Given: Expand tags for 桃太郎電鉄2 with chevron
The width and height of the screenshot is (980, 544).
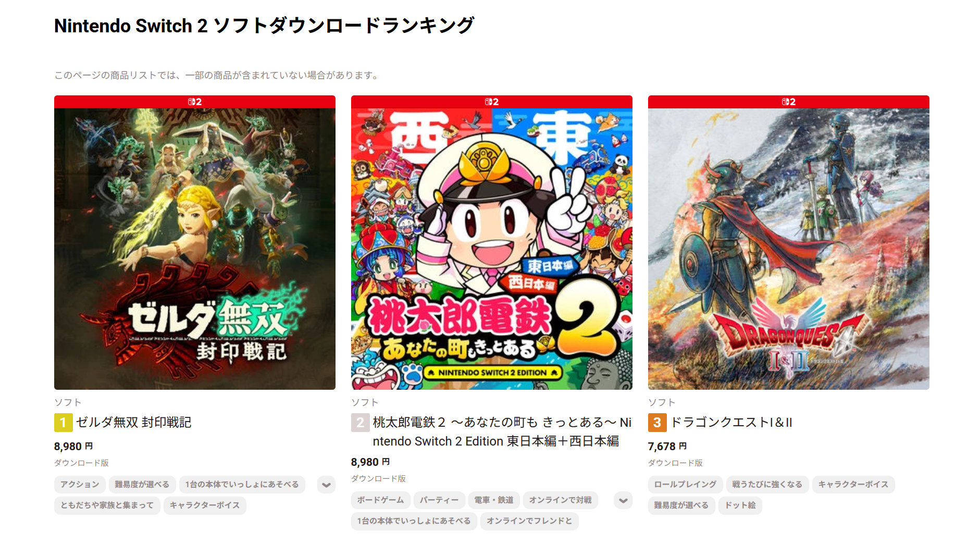Looking at the screenshot, I should click(624, 500).
